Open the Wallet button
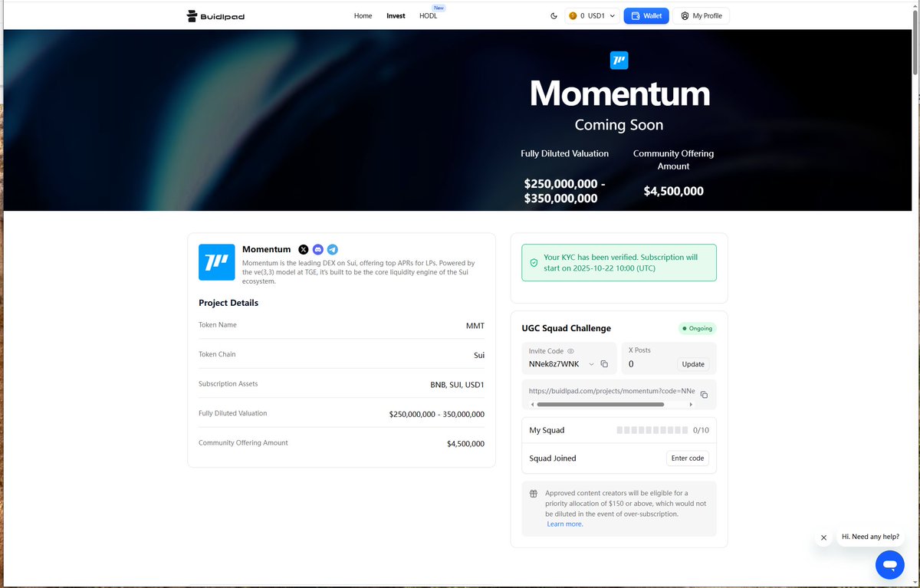 pyautogui.click(x=646, y=15)
